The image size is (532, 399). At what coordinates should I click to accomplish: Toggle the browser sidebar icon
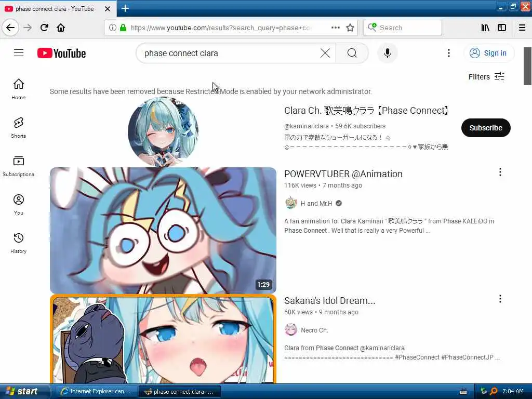(502, 28)
